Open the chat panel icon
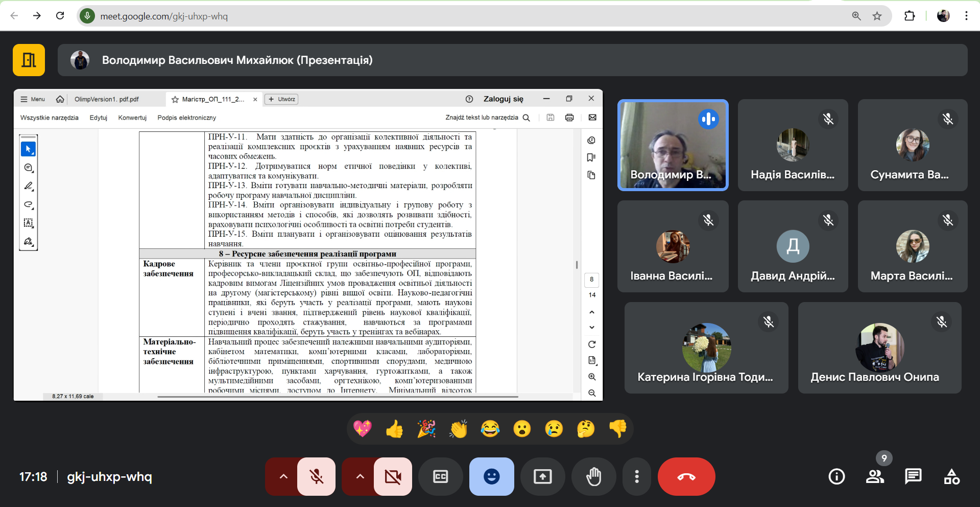980x507 pixels. point(913,476)
